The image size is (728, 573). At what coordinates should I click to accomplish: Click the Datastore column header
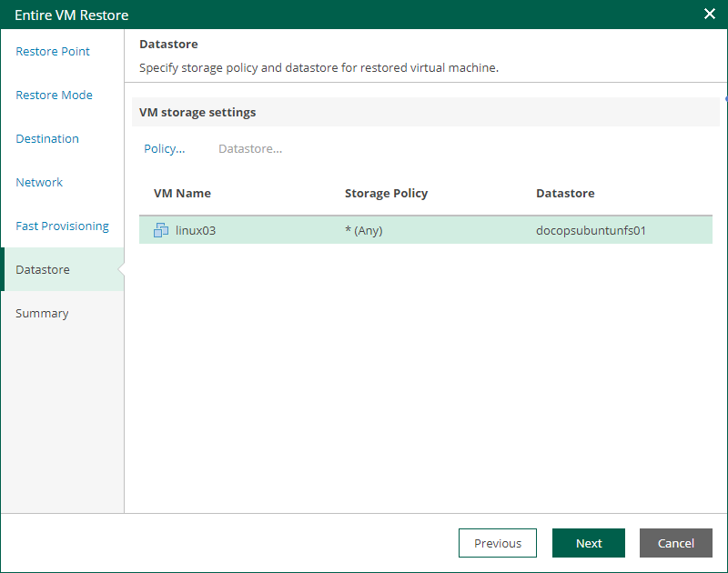(x=565, y=193)
